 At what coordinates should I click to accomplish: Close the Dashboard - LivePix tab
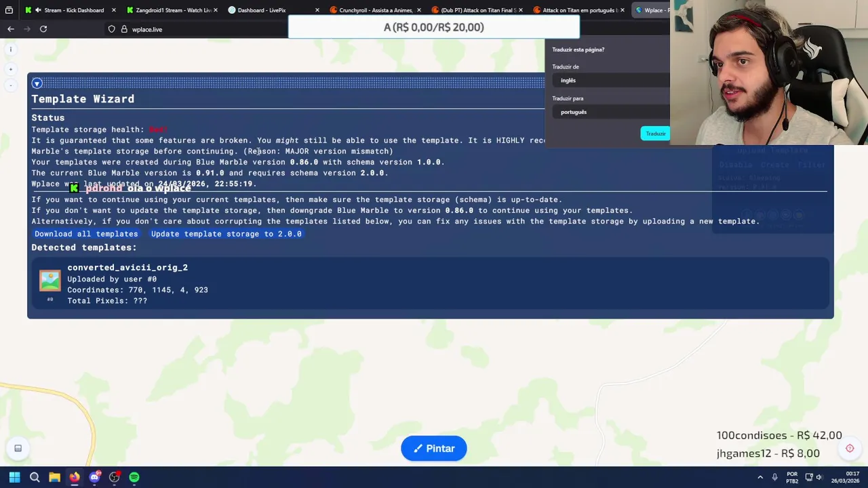point(317,10)
